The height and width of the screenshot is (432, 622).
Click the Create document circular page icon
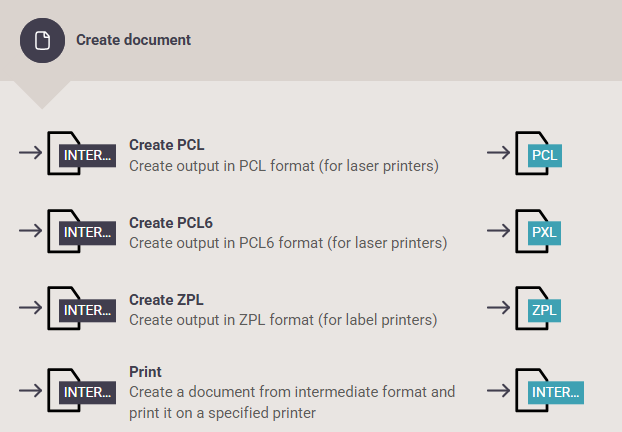(42, 40)
